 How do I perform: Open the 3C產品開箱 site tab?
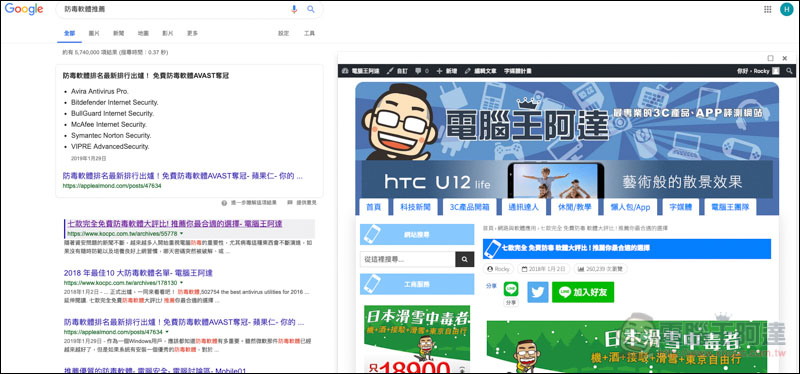click(x=469, y=207)
